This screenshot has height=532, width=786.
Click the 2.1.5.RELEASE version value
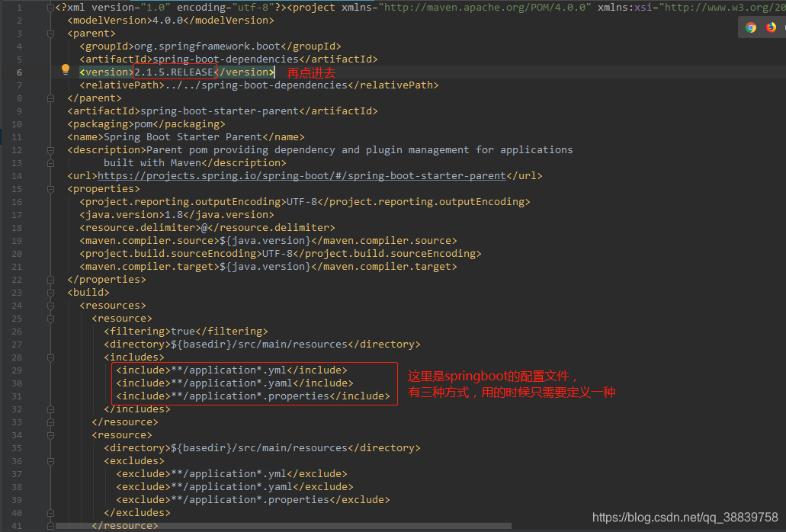click(174, 72)
